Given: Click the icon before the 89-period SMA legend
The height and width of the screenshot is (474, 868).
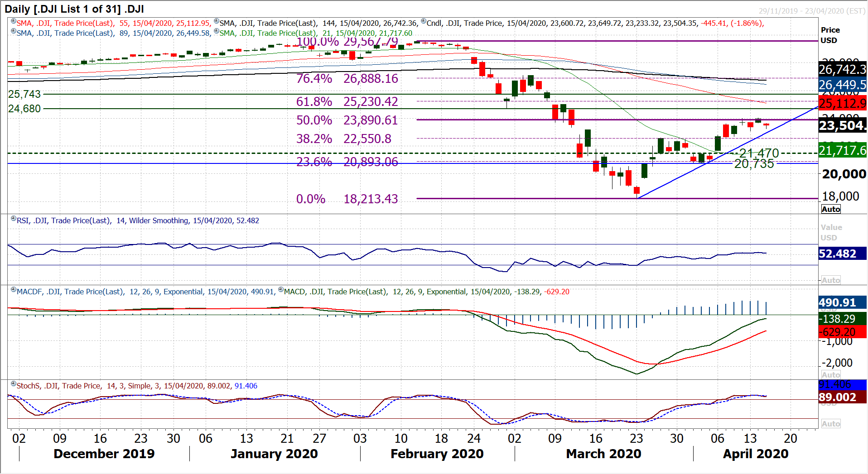Looking at the screenshot, I should [x=14, y=31].
